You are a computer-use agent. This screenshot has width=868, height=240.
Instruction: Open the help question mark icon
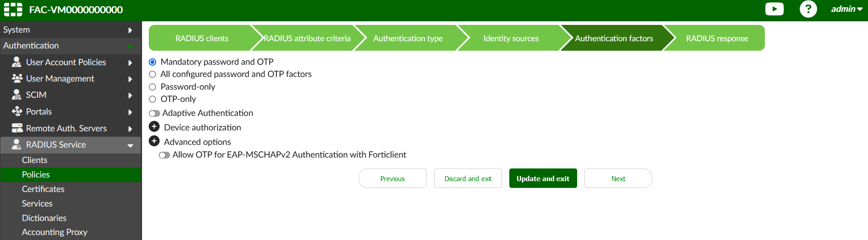(808, 9)
